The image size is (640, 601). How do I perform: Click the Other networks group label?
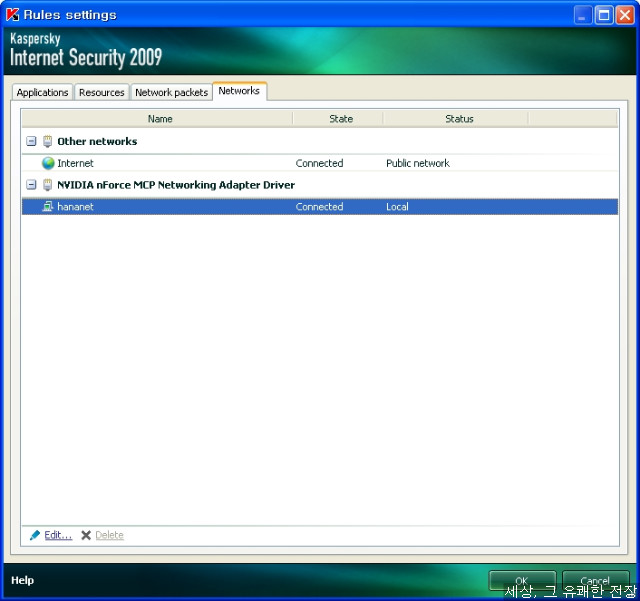[97, 141]
